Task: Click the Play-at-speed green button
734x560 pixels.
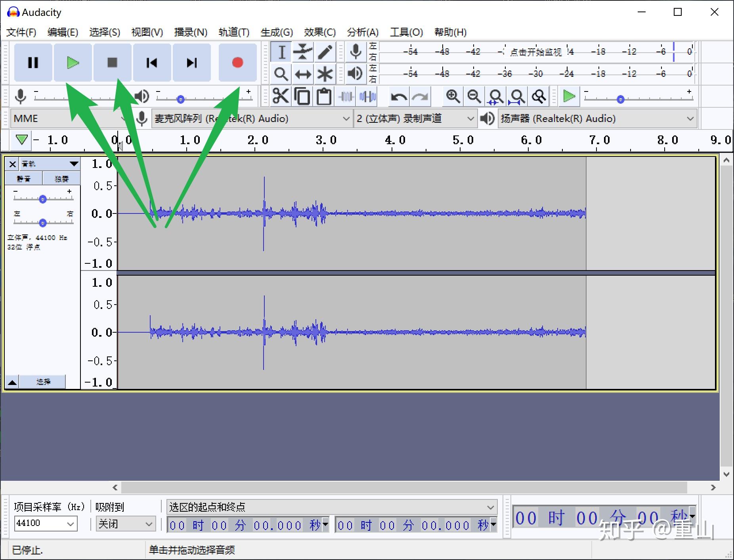Action: pos(569,96)
